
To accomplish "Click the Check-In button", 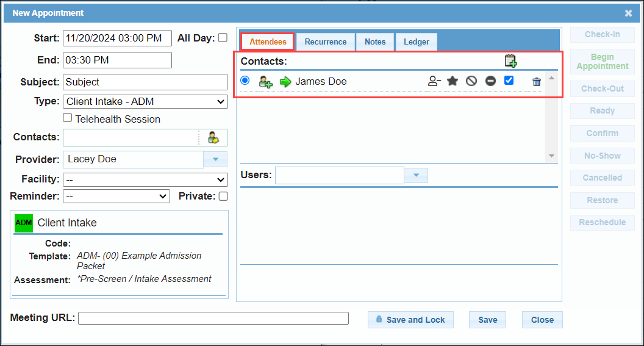I will tap(602, 35).
